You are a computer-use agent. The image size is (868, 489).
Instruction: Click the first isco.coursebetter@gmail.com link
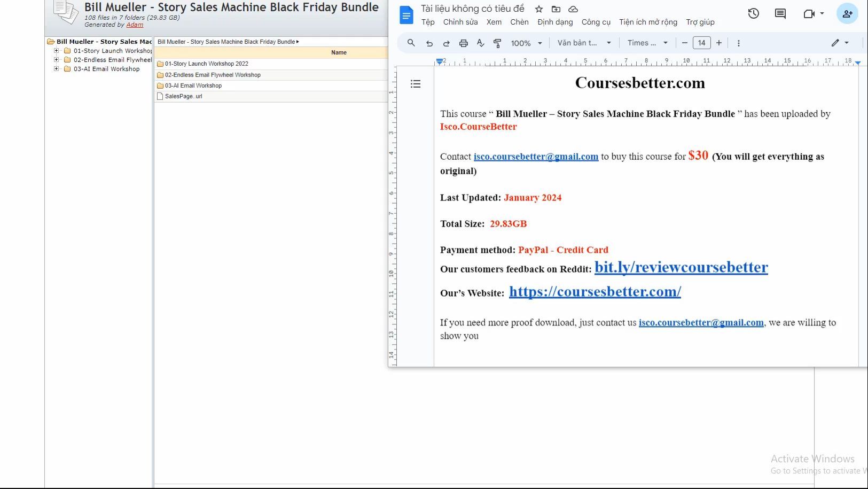click(536, 157)
